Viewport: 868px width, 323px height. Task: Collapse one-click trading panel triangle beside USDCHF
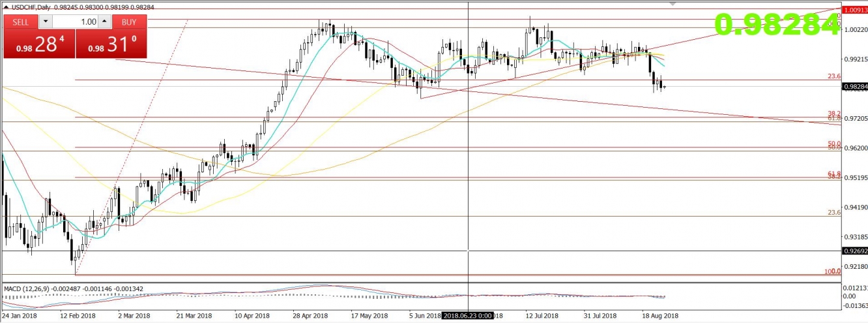(x=6, y=6)
